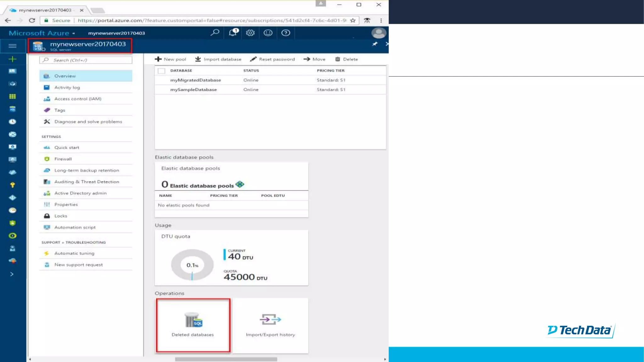Open Auditing & Threat Detection
Viewport: 644px width, 362px height.
click(x=86, y=182)
